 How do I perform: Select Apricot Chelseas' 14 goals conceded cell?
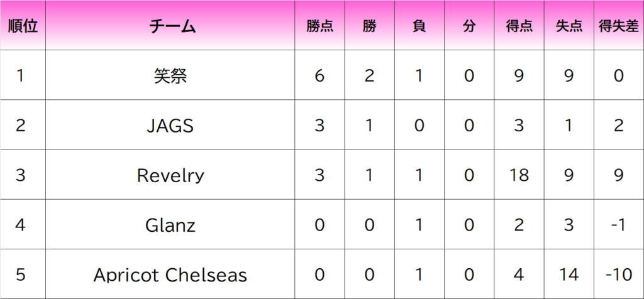(569, 275)
